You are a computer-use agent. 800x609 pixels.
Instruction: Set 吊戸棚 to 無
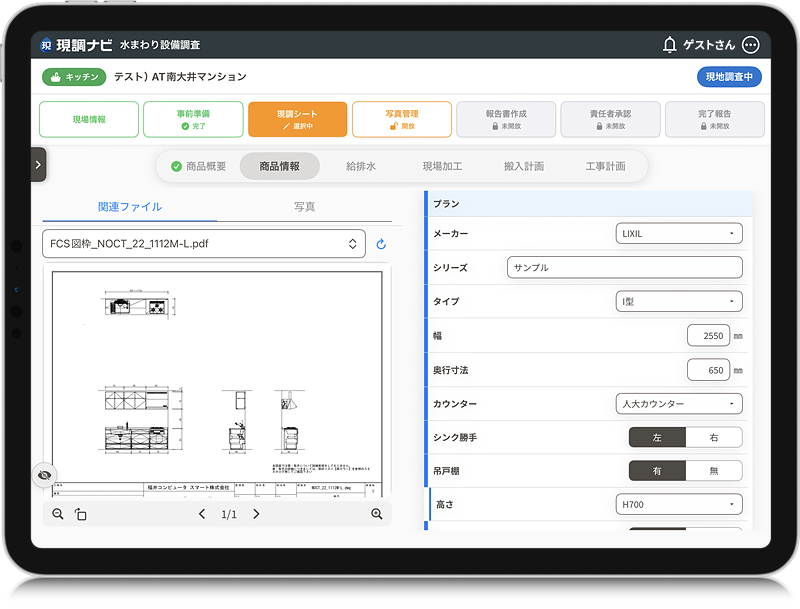pos(714,471)
